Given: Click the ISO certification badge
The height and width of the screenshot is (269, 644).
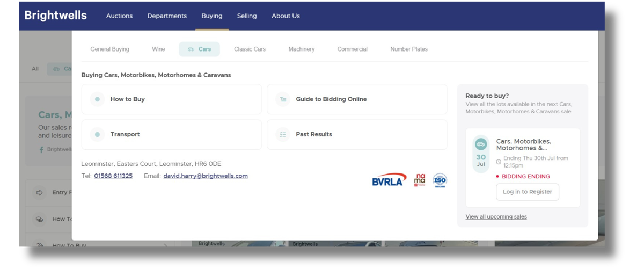Looking at the screenshot, I should (x=440, y=180).
